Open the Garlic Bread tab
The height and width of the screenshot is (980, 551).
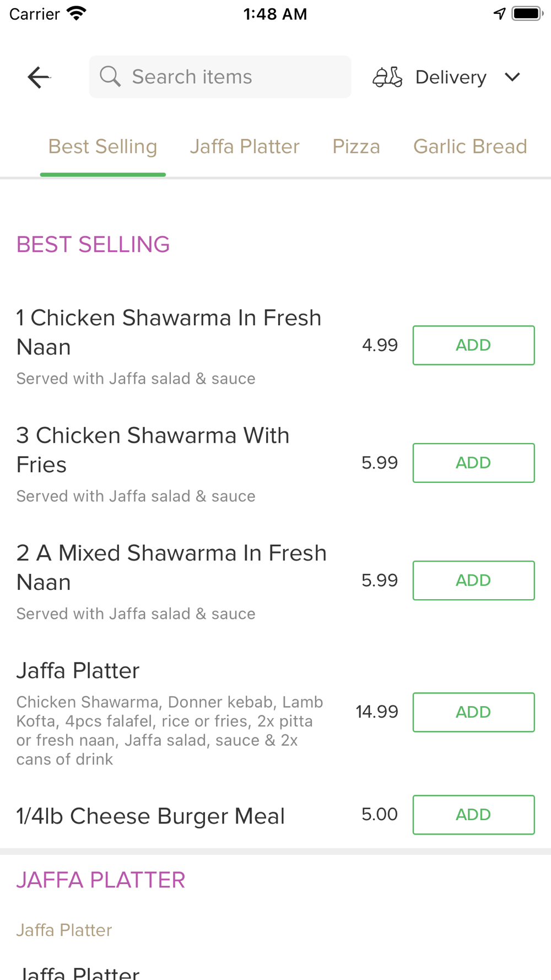tap(470, 147)
